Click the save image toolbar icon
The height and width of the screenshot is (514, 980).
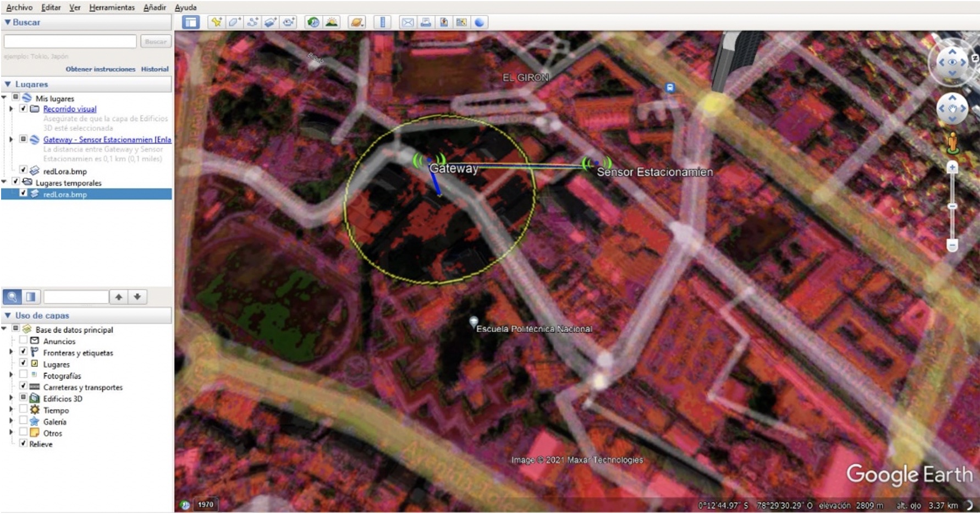444,22
